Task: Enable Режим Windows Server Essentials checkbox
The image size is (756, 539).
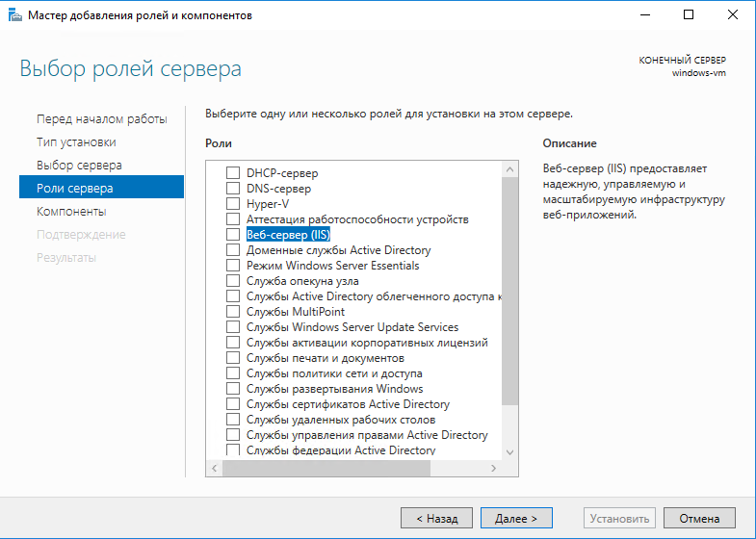Action: (x=233, y=266)
